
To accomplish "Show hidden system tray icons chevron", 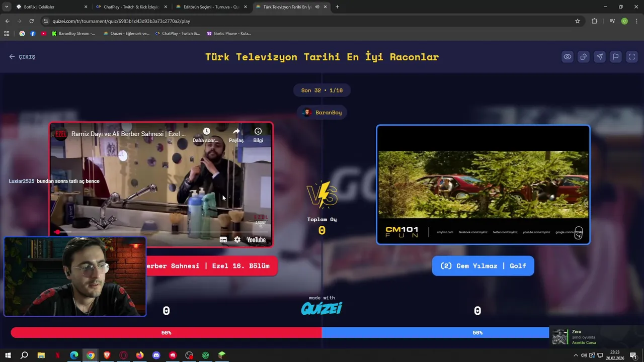I will coord(576,355).
